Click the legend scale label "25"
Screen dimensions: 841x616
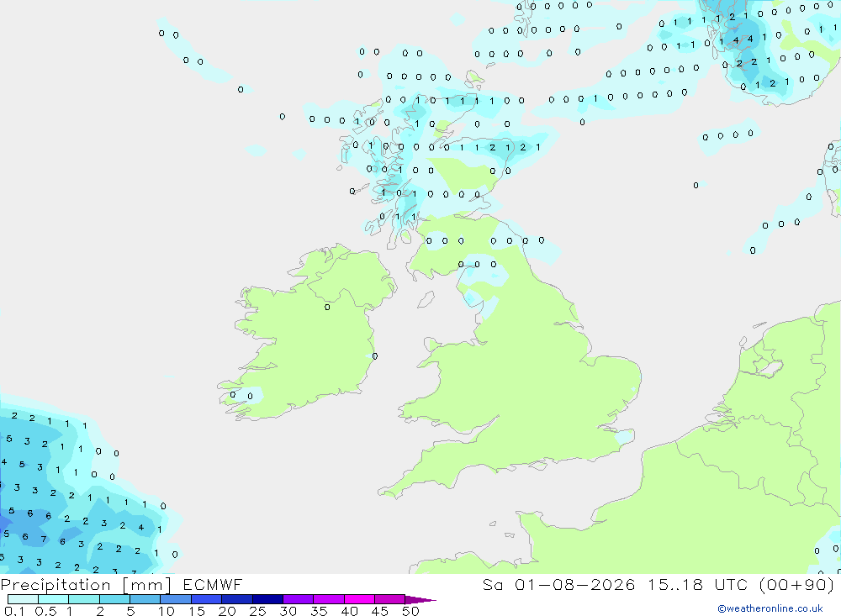click(257, 611)
